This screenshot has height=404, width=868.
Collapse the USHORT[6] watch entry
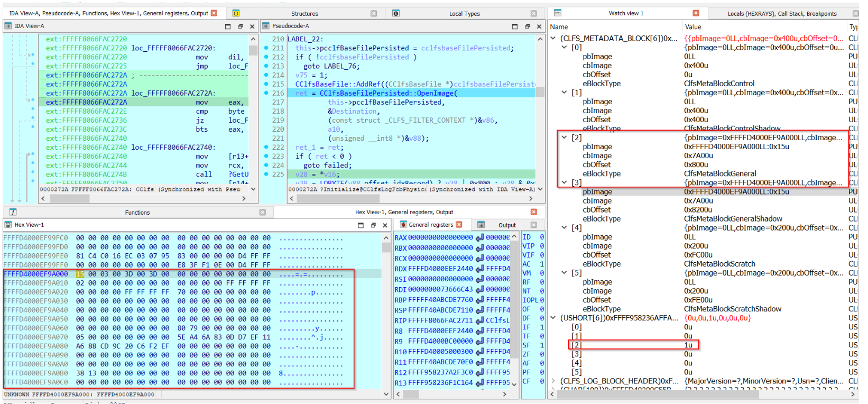tap(553, 318)
